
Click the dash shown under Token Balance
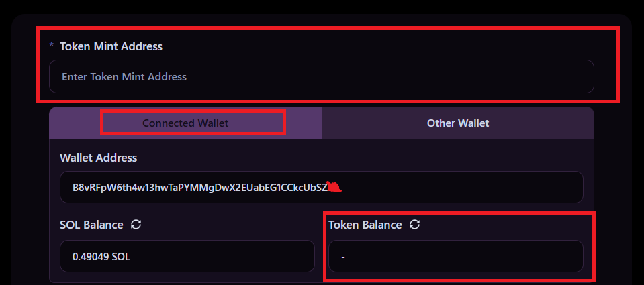343,257
